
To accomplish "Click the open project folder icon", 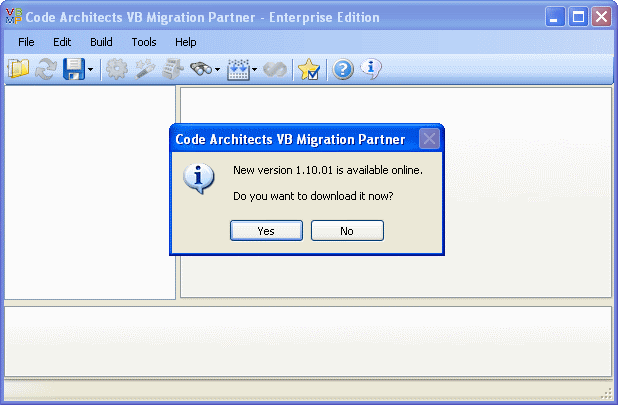I will pyautogui.click(x=18, y=69).
